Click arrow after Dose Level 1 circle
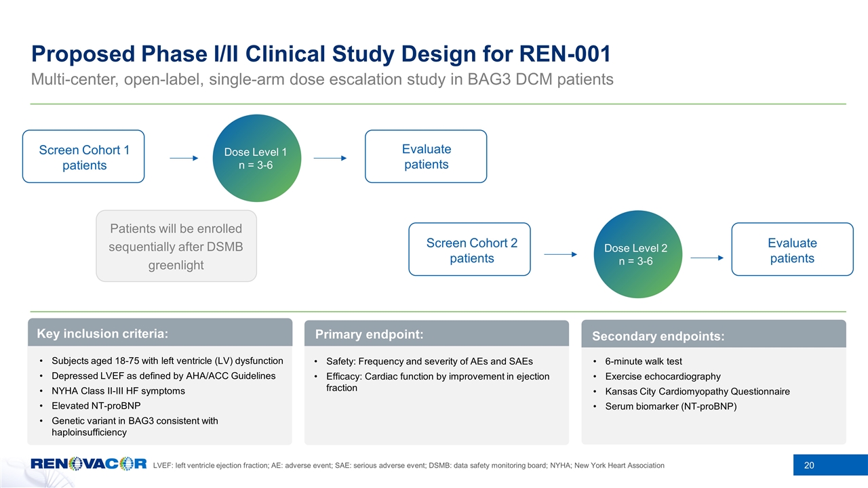 pyautogui.click(x=330, y=158)
